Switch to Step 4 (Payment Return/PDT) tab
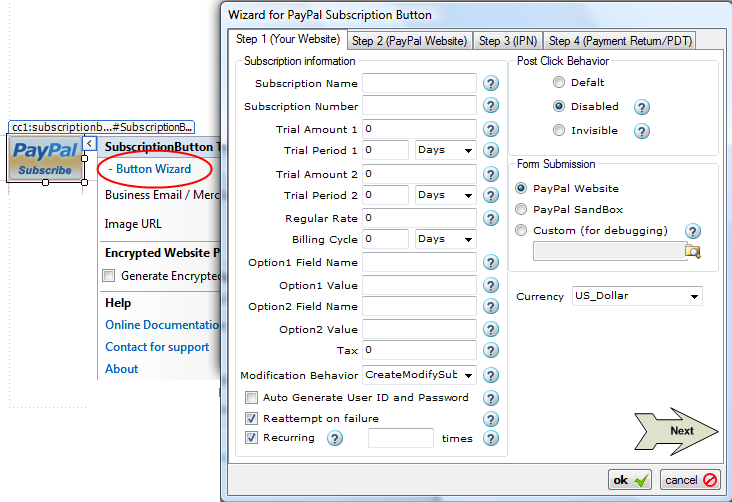 620,41
